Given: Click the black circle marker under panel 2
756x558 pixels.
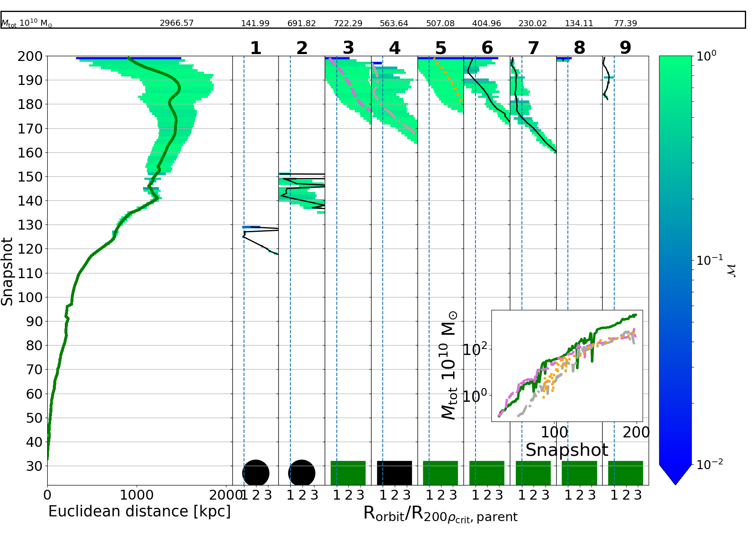Looking at the screenshot, I should (302, 473).
